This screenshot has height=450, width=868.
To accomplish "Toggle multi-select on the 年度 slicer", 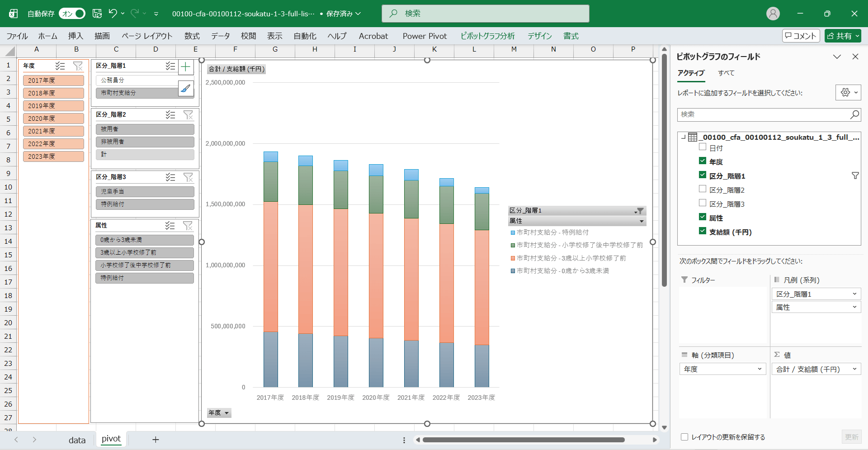I will 60,66.
